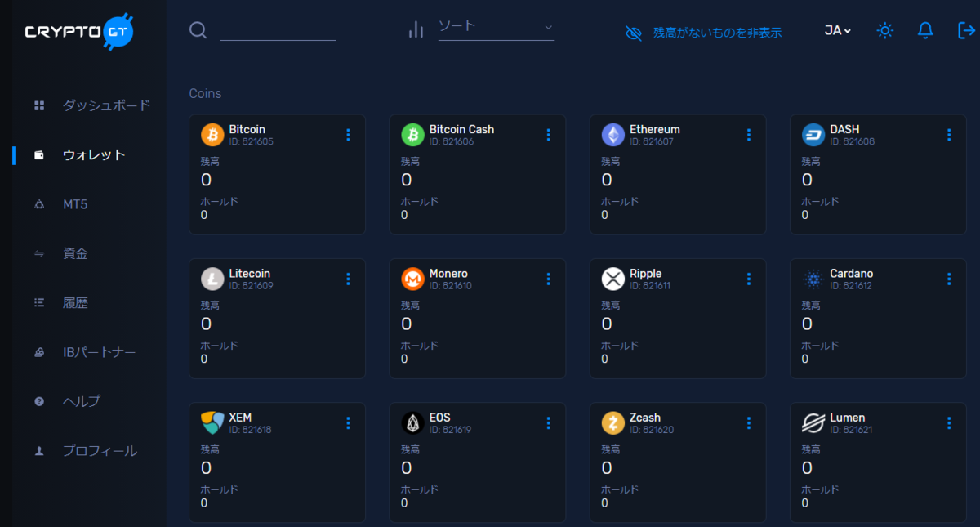
Task: Open Bitcoin Cash card three-dot menu
Action: 548,135
